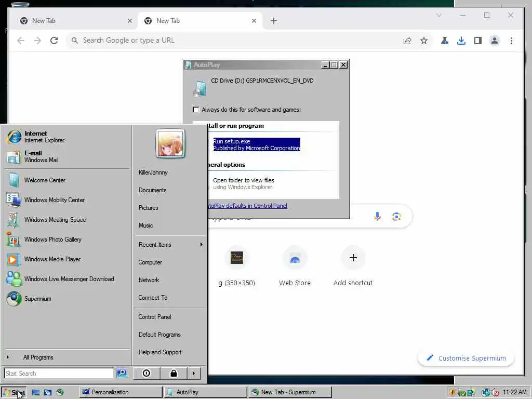Click the user account picture
The image size is (532, 399).
tap(170, 143)
